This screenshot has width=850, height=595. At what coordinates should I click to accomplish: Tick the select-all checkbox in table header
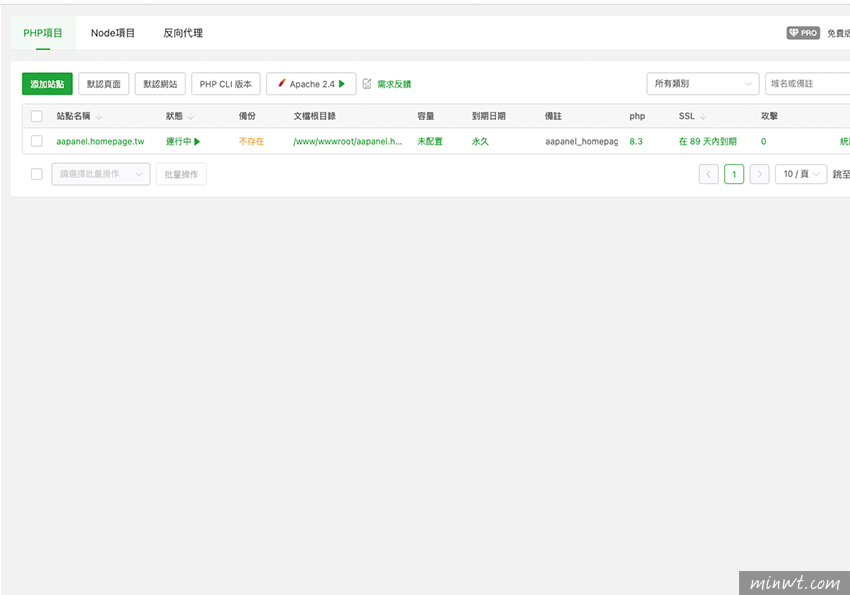pos(37,116)
